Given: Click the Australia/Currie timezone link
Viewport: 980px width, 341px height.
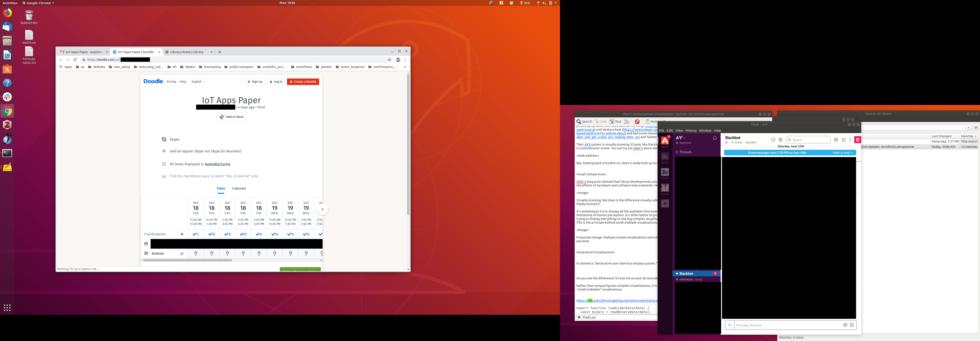Looking at the screenshot, I should pyautogui.click(x=217, y=164).
